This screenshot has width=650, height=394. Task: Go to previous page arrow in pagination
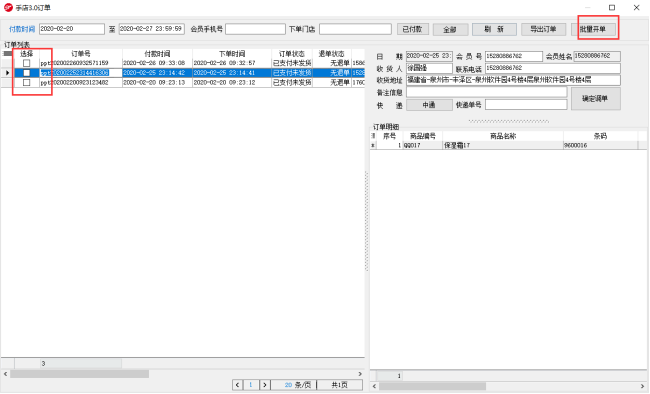[238, 385]
